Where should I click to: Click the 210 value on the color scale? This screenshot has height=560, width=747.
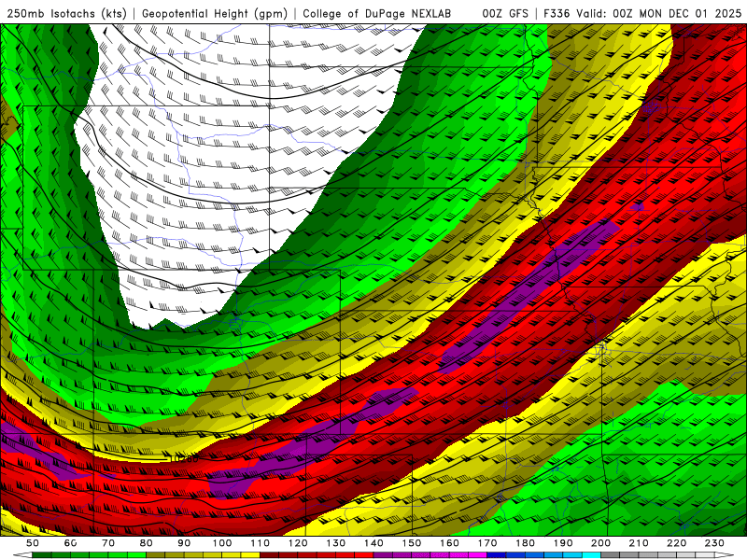[639, 543]
